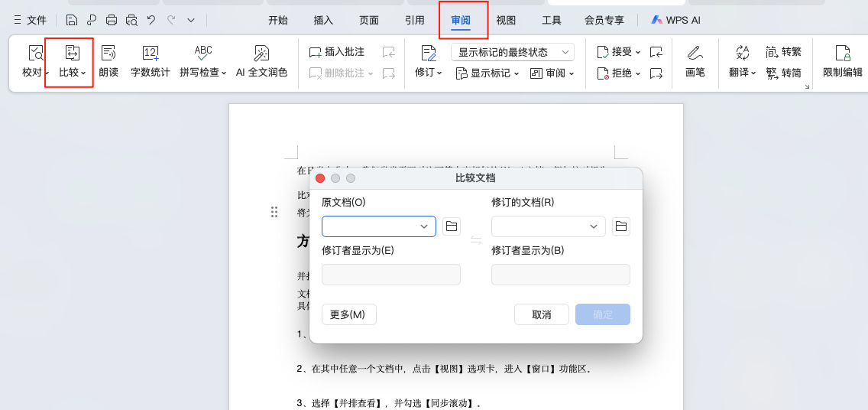Start 朗读 read aloud
Screen dimensions: 868x410
[x=108, y=61]
